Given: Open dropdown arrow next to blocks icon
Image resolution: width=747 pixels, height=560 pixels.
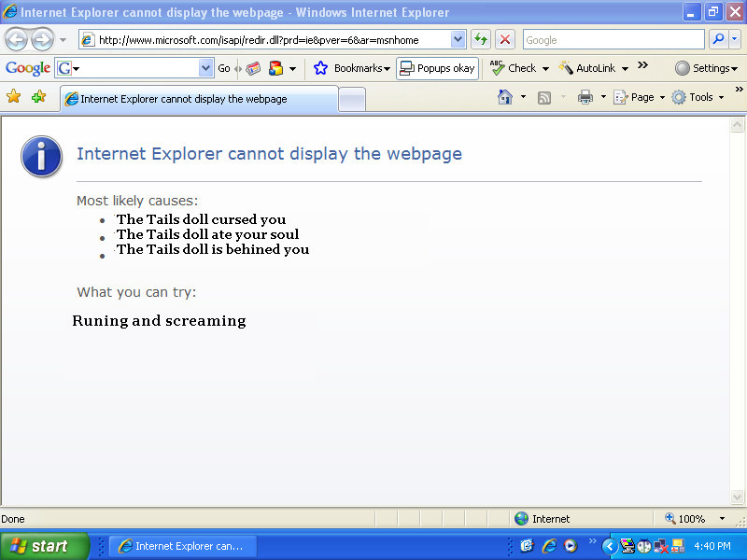Looking at the screenshot, I should [x=293, y=68].
